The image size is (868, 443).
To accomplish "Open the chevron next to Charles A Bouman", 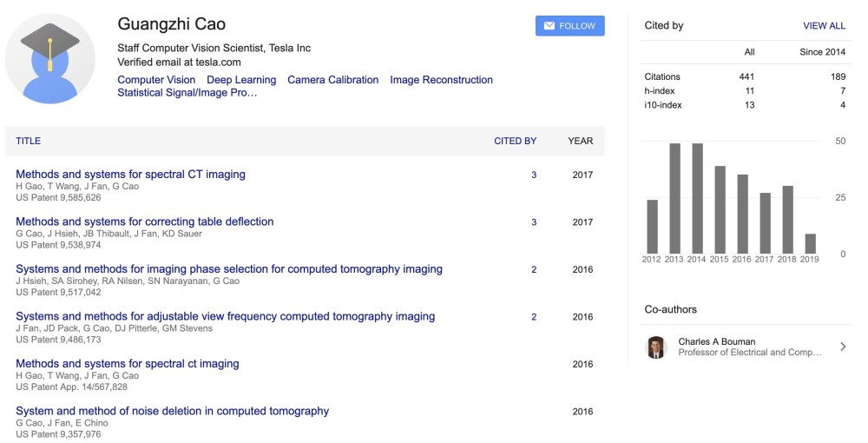I will pyautogui.click(x=843, y=347).
